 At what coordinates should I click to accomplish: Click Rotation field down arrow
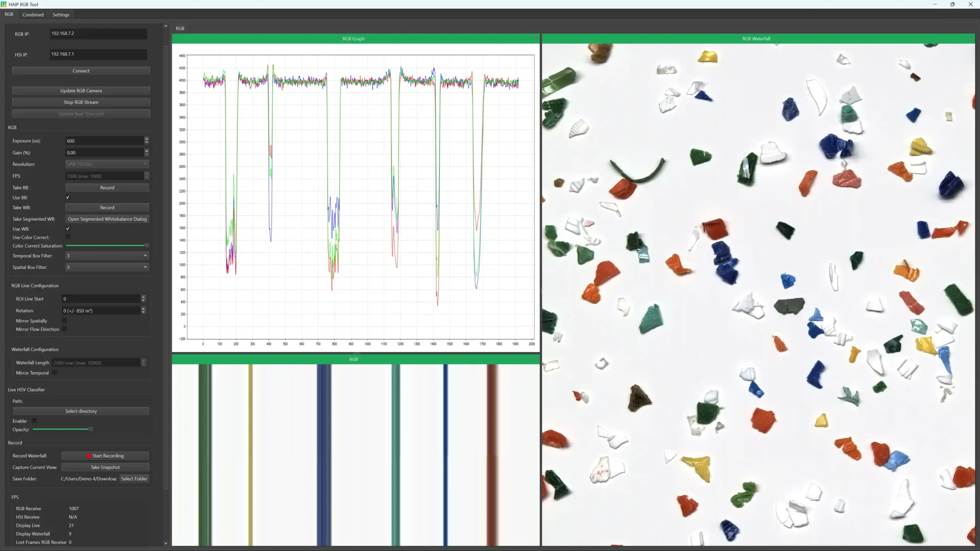[x=143, y=313]
